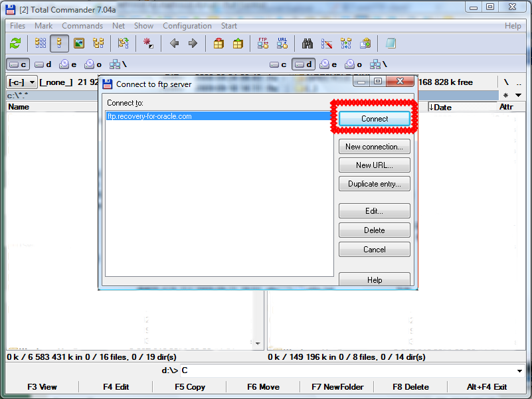The height and width of the screenshot is (399, 532).
Task: Click the binoculars Find files icon
Action: pyautogui.click(x=308, y=44)
